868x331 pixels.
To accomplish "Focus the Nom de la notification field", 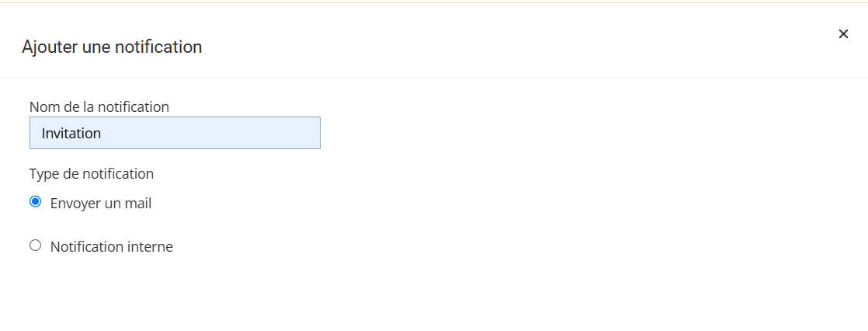I will pos(175,133).
